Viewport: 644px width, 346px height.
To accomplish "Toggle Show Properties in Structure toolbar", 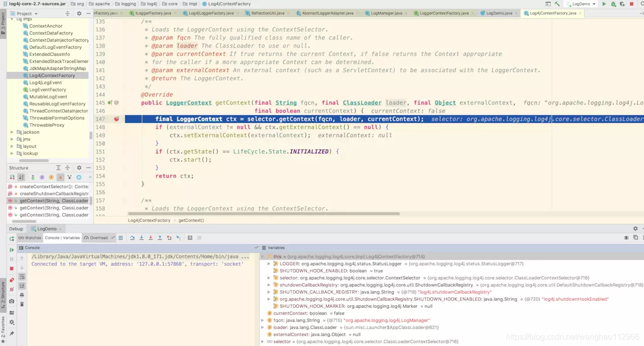I will 42,177.
